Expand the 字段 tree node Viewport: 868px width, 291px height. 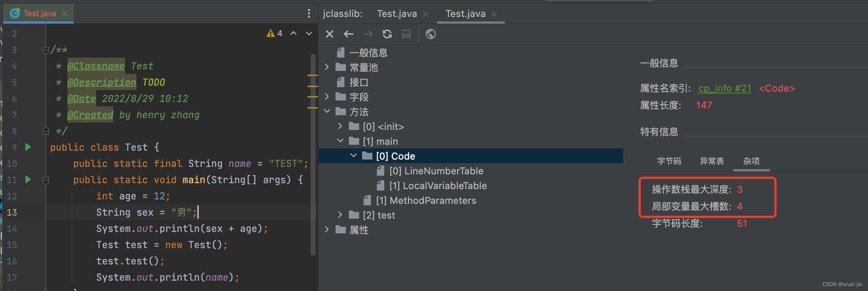coord(327,96)
